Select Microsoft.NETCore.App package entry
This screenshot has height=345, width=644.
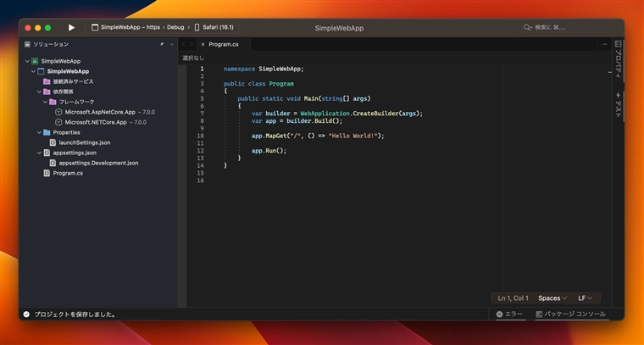point(96,122)
